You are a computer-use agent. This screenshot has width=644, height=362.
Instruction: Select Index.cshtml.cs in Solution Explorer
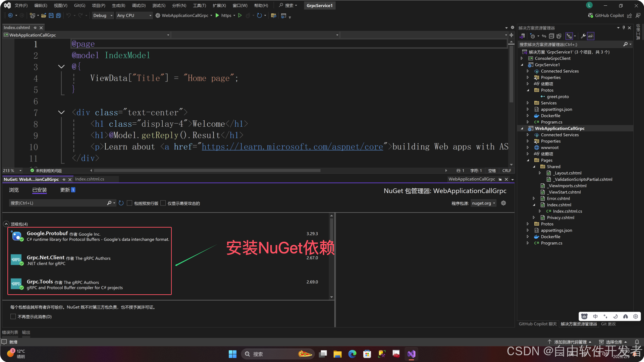pos(567,211)
